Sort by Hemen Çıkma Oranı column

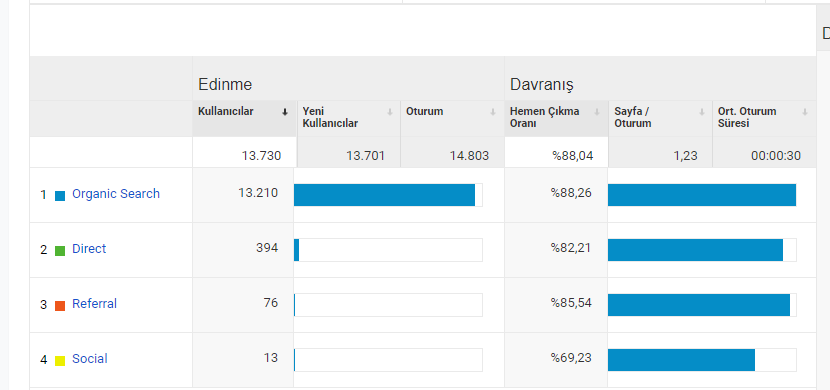(x=556, y=119)
